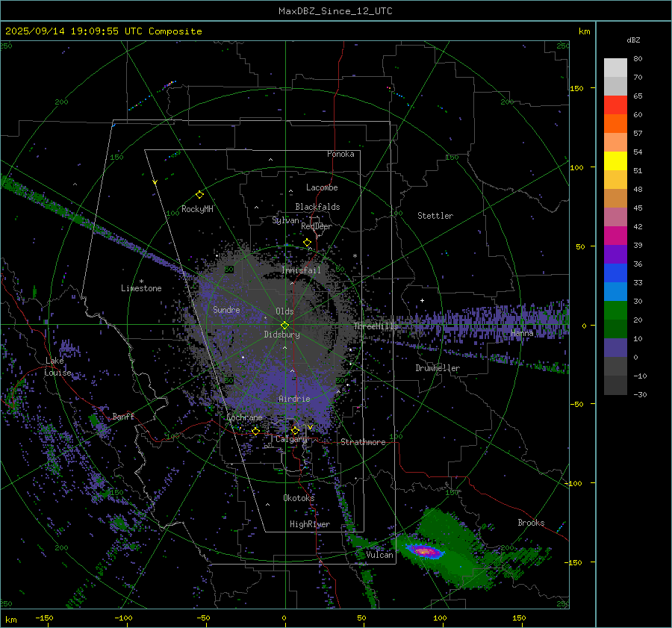Click the 150 tick on the right axis
This screenshot has height=628, width=672.
coord(576,88)
